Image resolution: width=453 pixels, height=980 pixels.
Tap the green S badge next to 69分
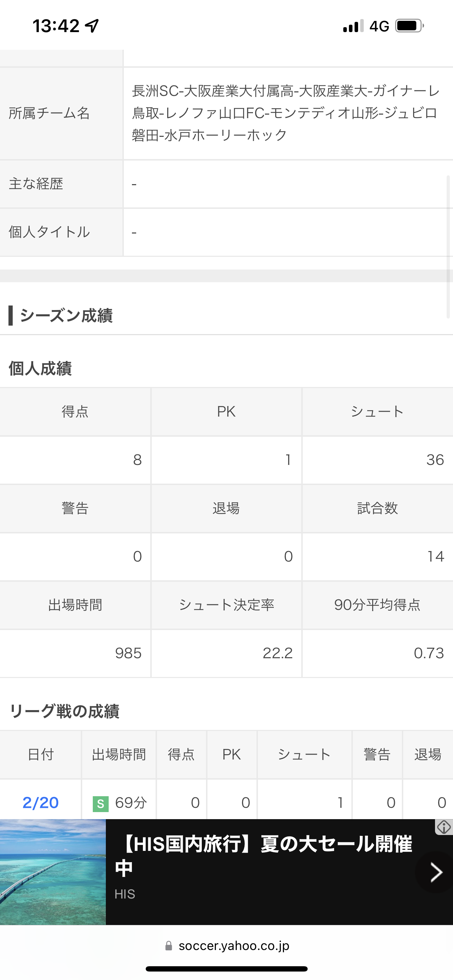[101, 804]
